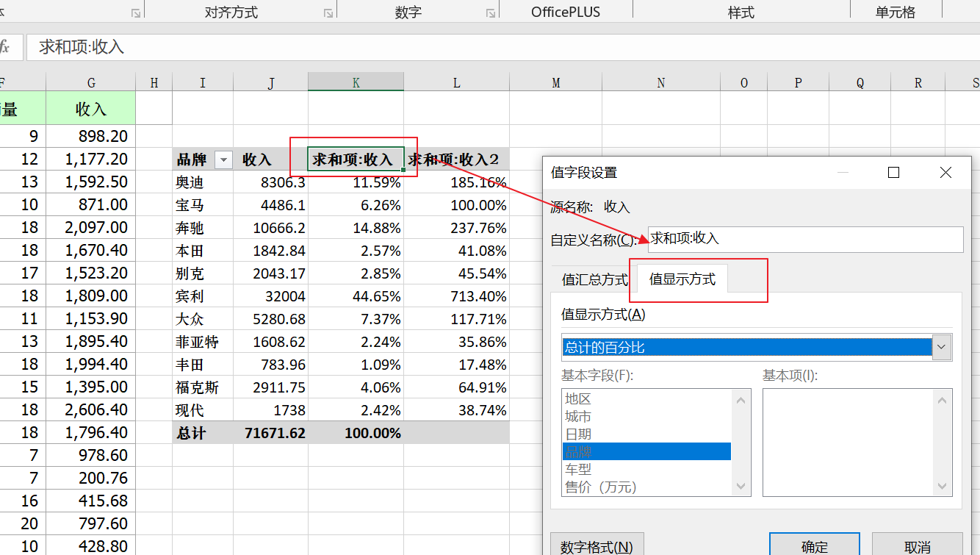The height and width of the screenshot is (555, 980).
Task: Click 品牌 in the 基本字段 list
Action: coord(646,451)
